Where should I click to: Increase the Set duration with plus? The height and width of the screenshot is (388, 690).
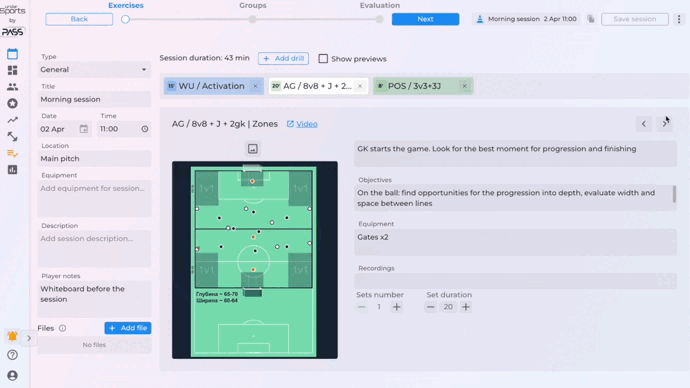pos(466,307)
